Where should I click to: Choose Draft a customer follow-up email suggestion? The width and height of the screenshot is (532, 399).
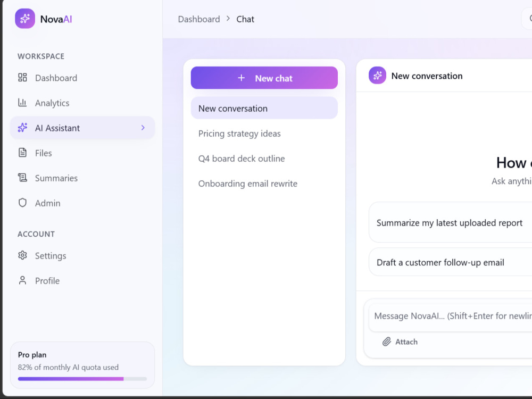(x=450, y=262)
